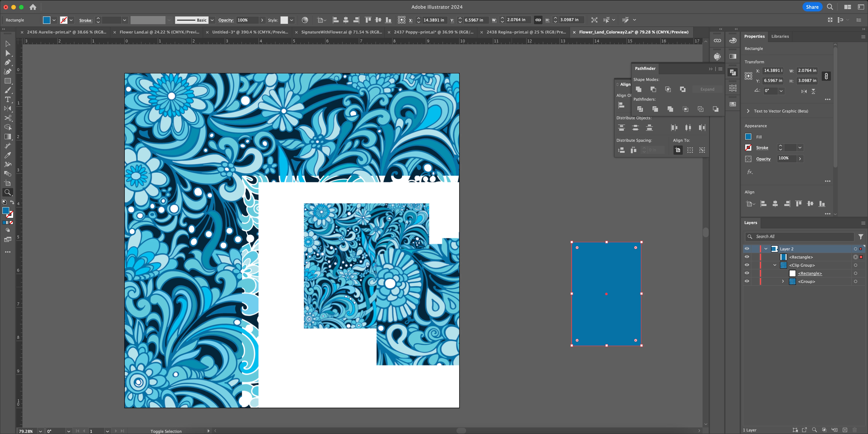Toggle constrain width and height proportions link
Viewport: 868px width, 434px height.
826,76
